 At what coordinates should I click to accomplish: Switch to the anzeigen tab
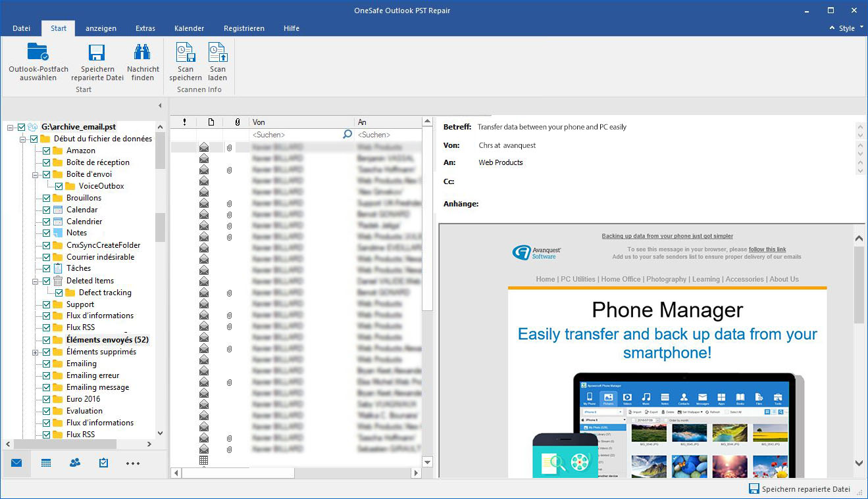101,28
